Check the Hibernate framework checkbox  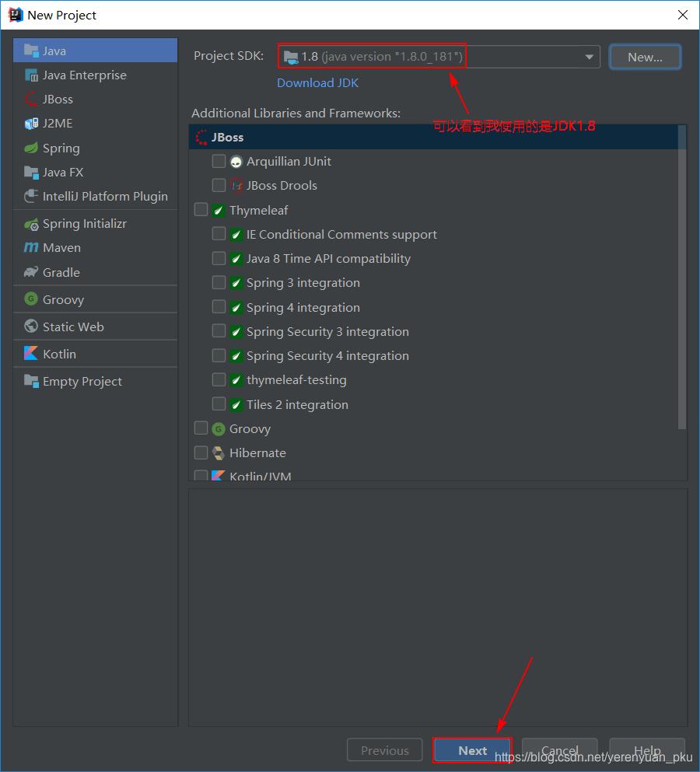click(x=201, y=452)
